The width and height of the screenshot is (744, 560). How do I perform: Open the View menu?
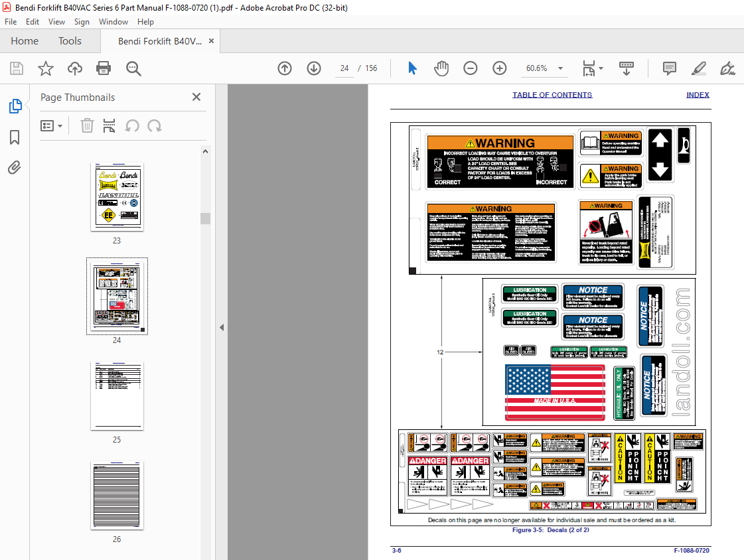click(x=56, y=22)
